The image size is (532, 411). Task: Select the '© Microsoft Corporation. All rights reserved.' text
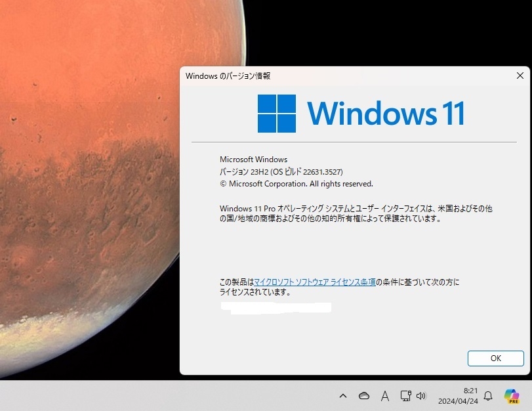(x=297, y=184)
